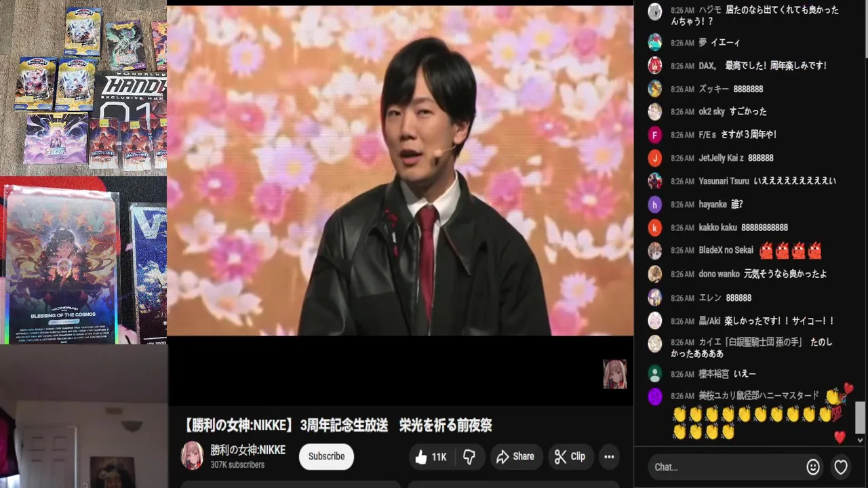Screen dimensions: 868x488
Task: Click the video player area
Action: (400, 171)
